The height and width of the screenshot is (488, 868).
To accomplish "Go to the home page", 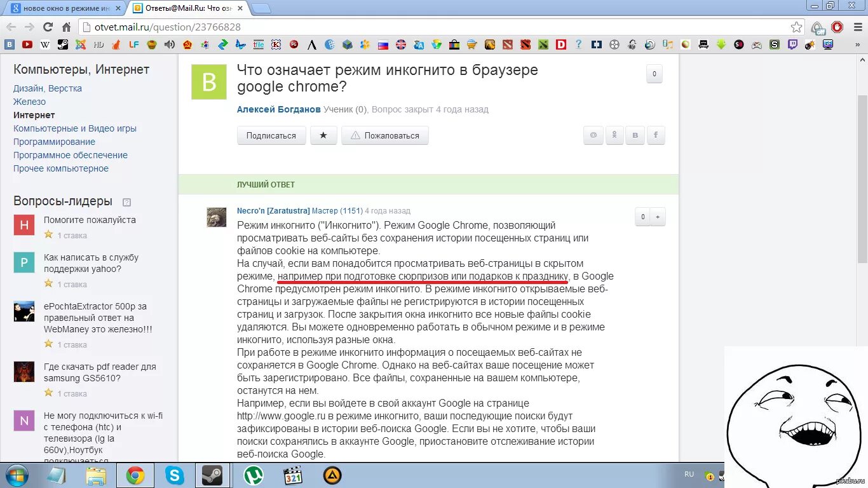I will (66, 27).
